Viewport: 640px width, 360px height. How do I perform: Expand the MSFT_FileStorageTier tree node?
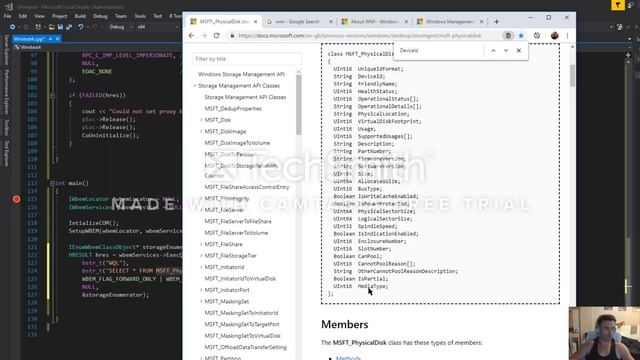click(201, 256)
